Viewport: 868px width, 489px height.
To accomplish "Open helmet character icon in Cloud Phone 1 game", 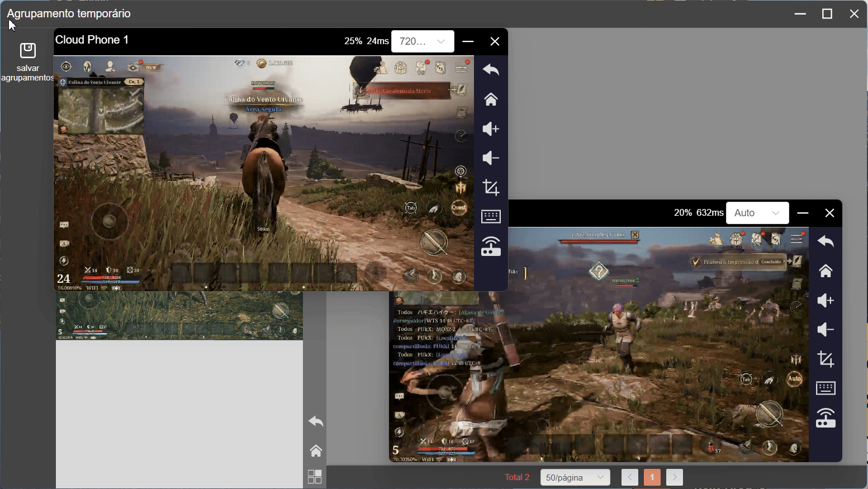I will [x=87, y=67].
